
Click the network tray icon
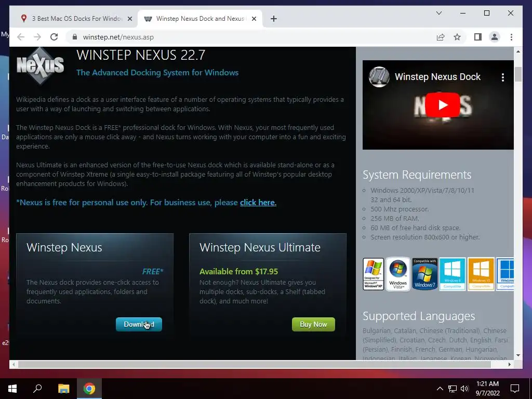click(x=453, y=389)
